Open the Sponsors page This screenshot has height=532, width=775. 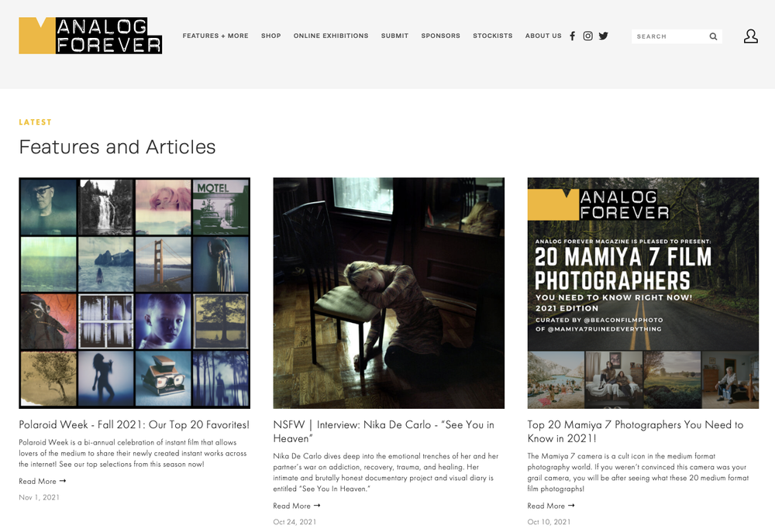[x=440, y=36]
